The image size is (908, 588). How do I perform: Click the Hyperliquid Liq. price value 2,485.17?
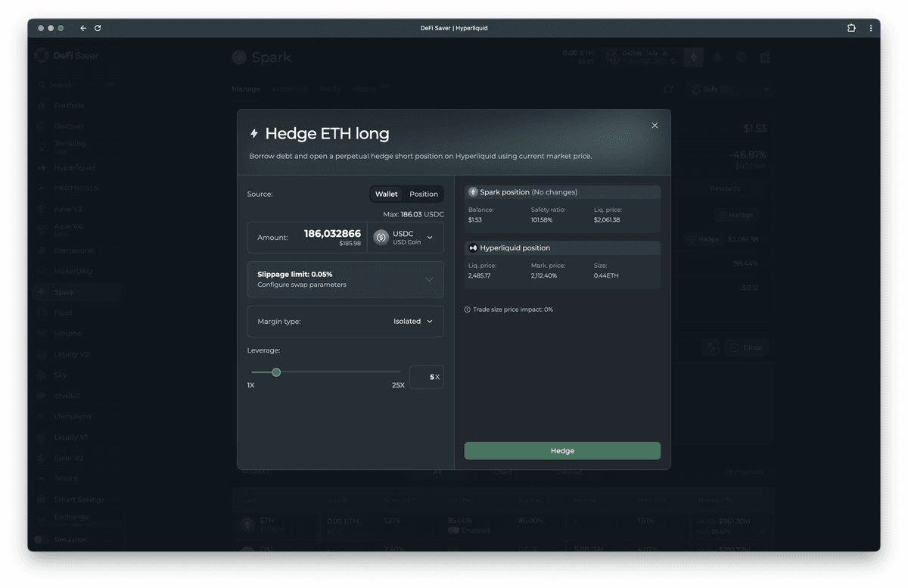[480, 275]
